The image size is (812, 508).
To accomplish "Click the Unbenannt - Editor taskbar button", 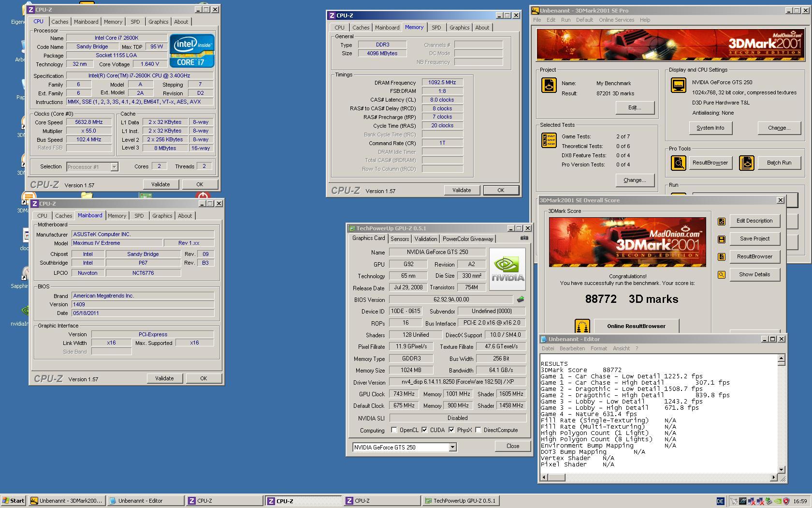I will (x=145, y=501).
